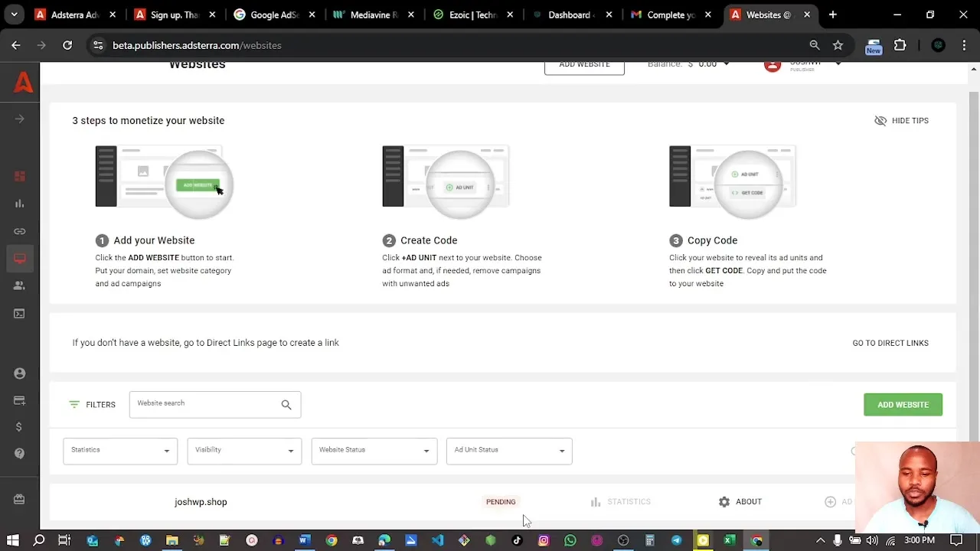980x551 pixels.
Task: Click the browser address bar URL
Action: [x=197, y=45]
